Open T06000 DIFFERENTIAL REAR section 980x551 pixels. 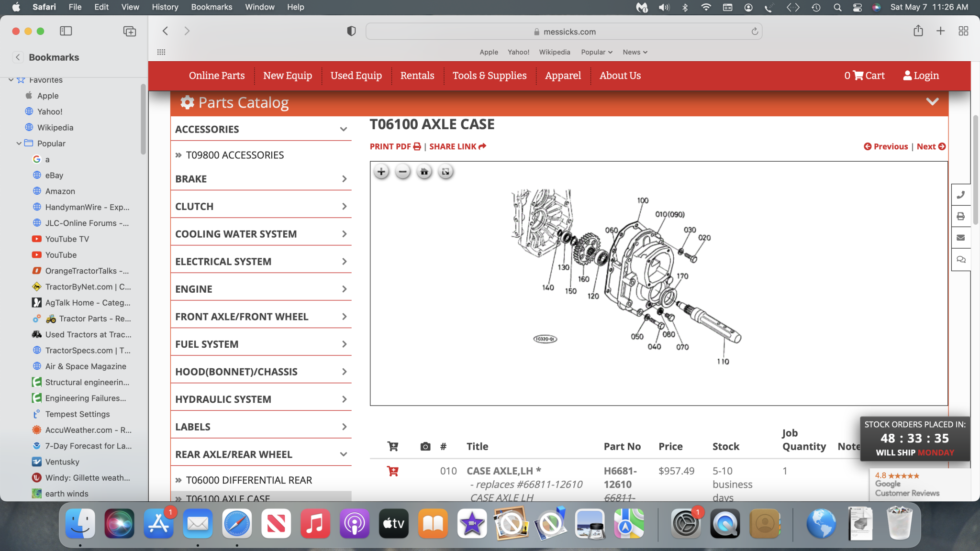(248, 480)
